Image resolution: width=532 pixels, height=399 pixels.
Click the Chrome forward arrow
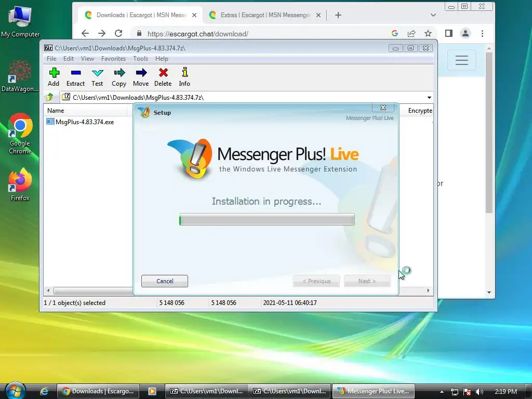click(x=102, y=33)
